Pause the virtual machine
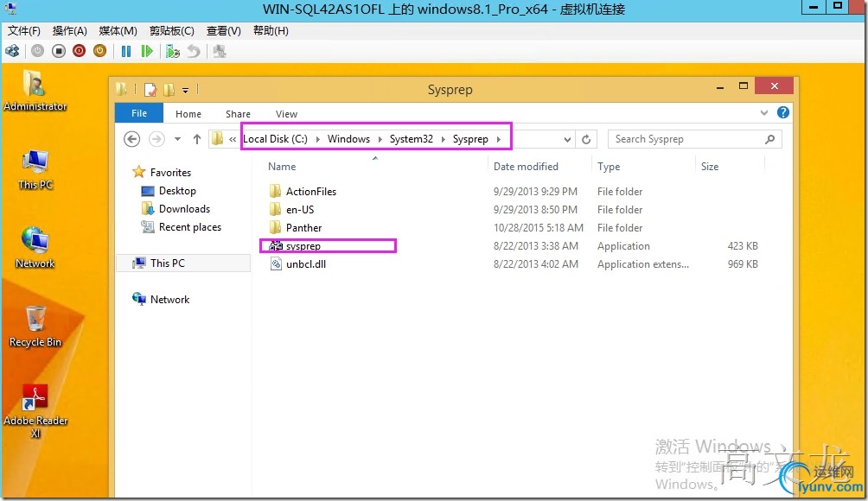Viewport: 868px width, 501px height. click(x=126, y=52)
